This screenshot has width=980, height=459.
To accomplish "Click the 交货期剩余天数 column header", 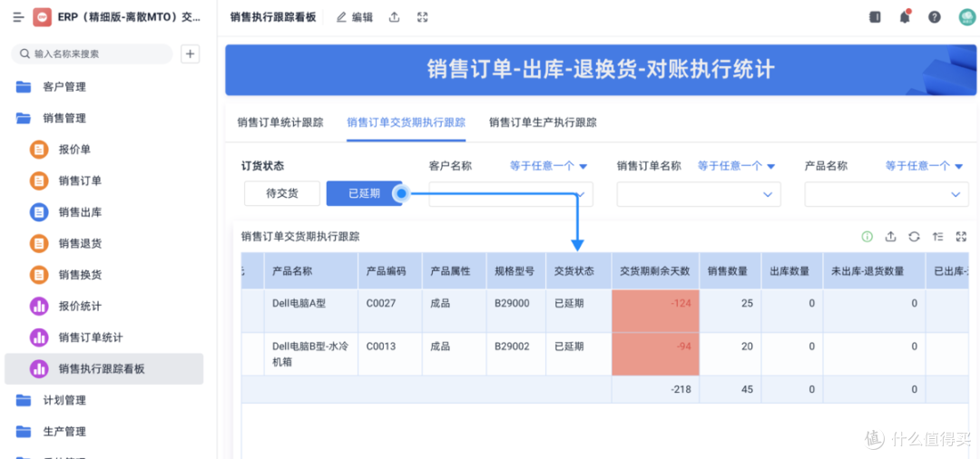I will [x=656, y=271].
